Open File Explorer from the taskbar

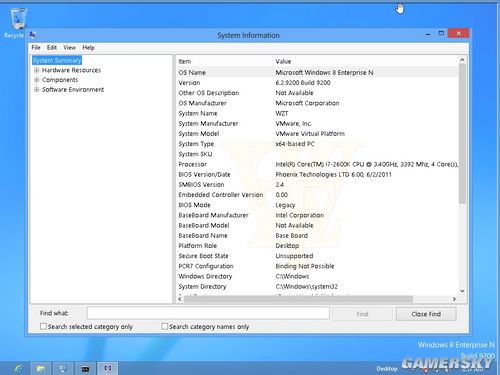pyautogui.click(x=41, y=368)
